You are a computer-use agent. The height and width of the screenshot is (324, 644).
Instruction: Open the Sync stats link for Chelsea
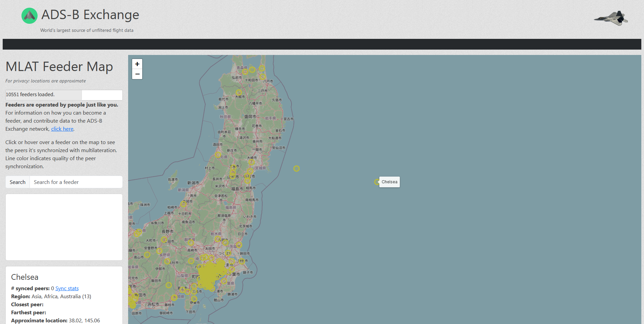(67, 288)
